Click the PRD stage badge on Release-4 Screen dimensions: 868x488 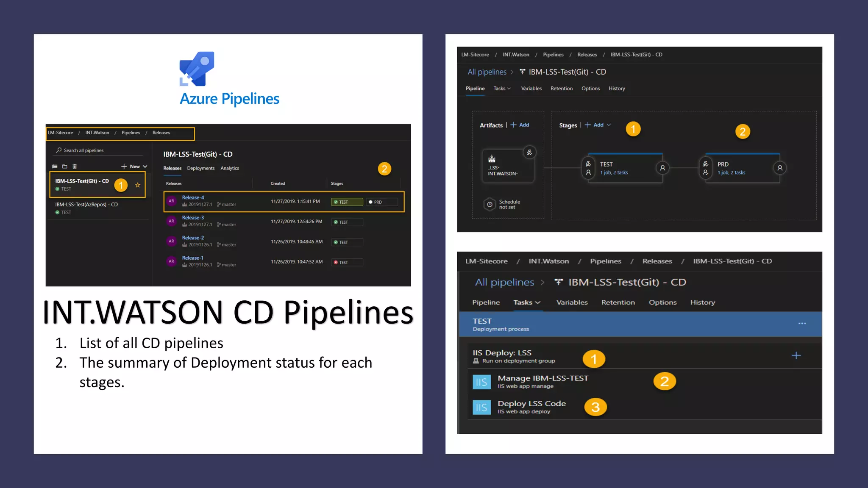[x=382, y=202]
